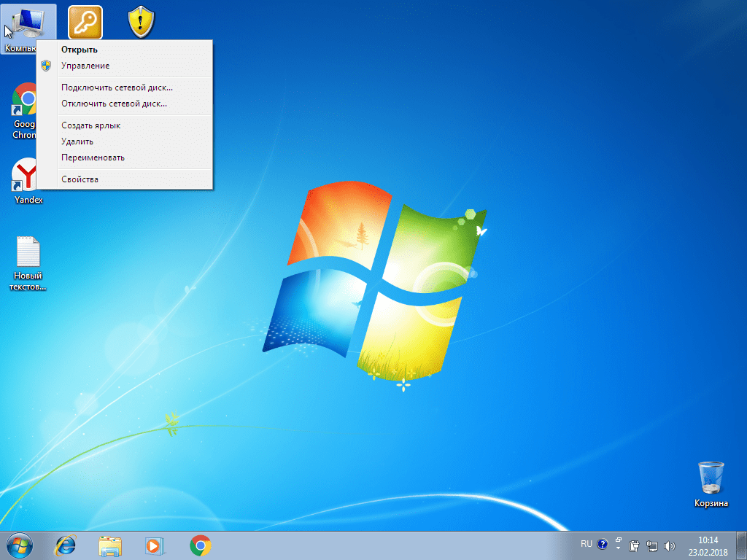This screenshot has height=560, width=747.
Task: Select the Компьютер desktop icon
Action: coord(28,24)
